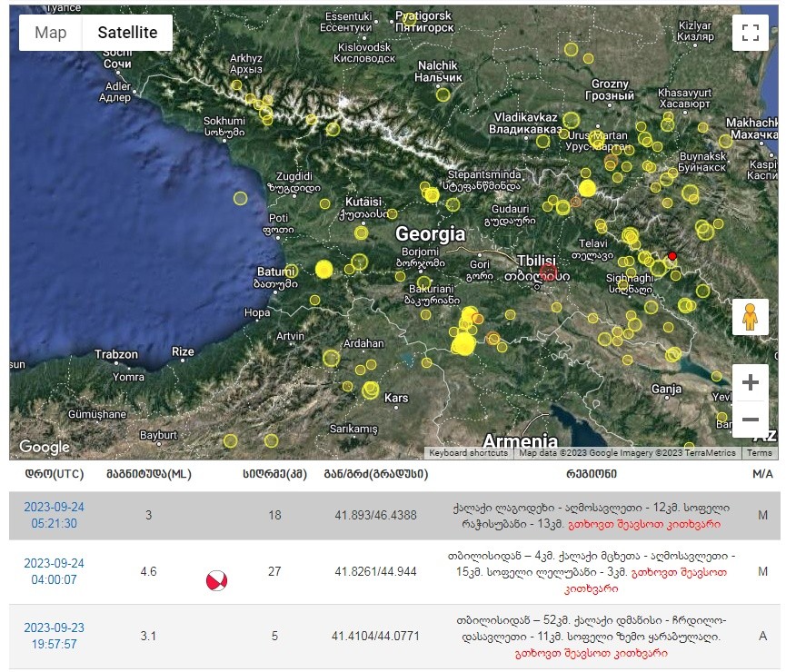
Task: Click the red earthquake marker near Tbilisi
Action: (x=549, y=273)
